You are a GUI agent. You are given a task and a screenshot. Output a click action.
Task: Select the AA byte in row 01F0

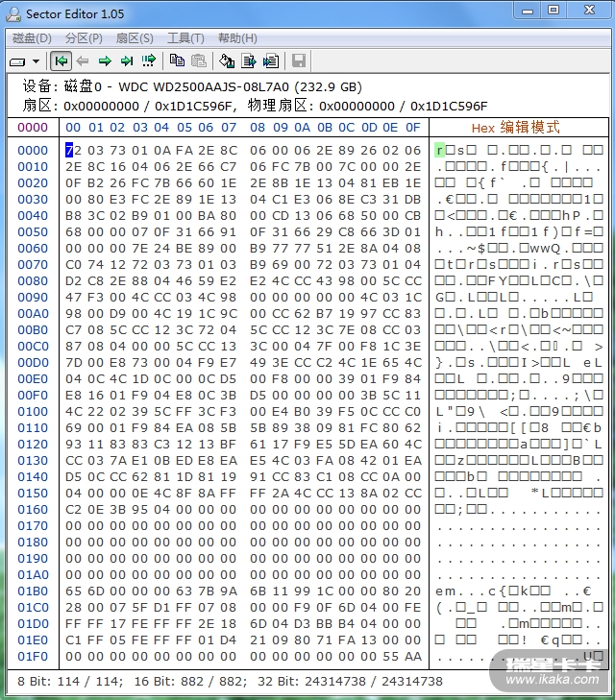click(x=412, y=656)
